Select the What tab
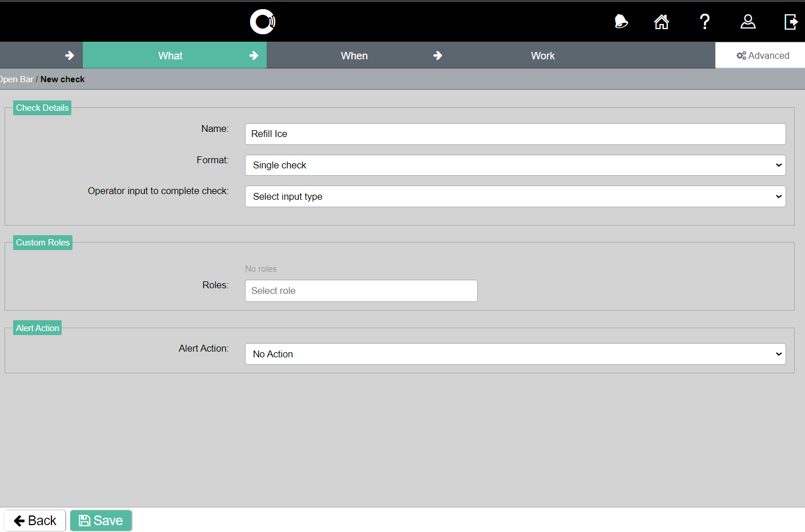This screenshot has height=532, width=805. coord(170,55)
